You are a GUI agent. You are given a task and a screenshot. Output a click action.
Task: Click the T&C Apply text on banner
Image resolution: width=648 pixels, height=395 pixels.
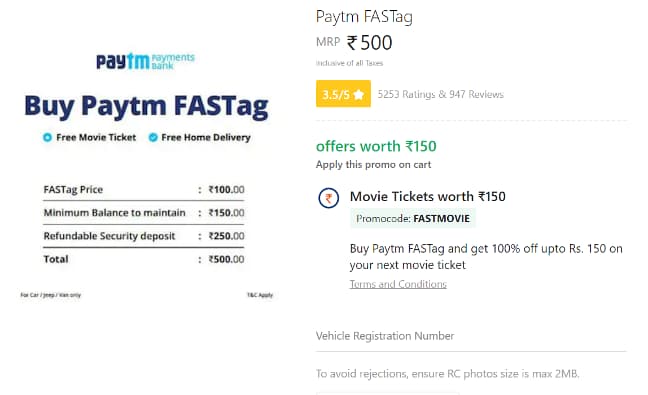coord(260,295)
